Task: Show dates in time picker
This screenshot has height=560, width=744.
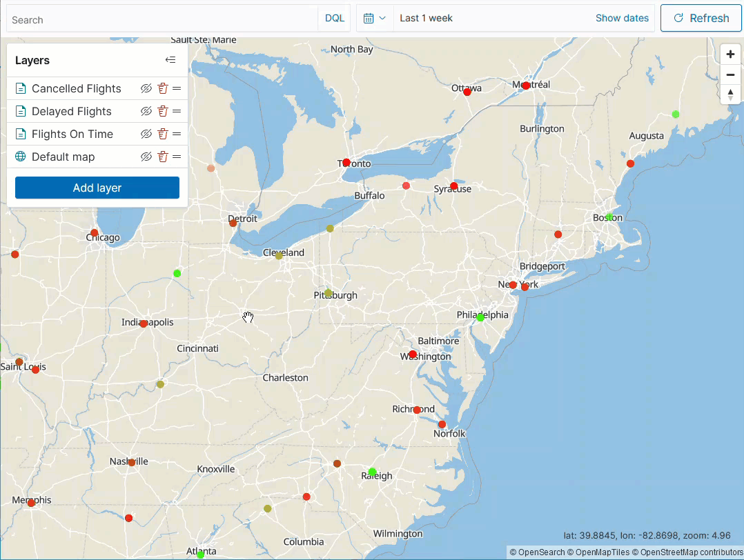Action: coord(622,18)
